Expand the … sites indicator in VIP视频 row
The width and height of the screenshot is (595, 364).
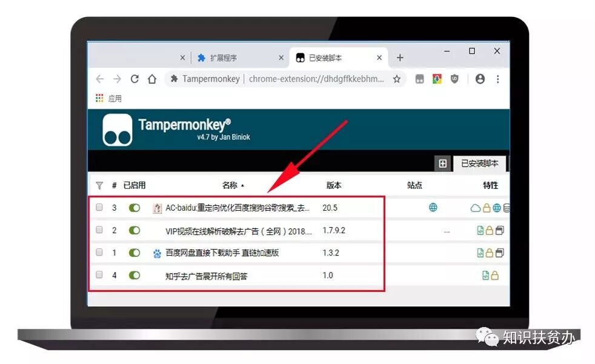pyautogui.click(x=447, y=231)
